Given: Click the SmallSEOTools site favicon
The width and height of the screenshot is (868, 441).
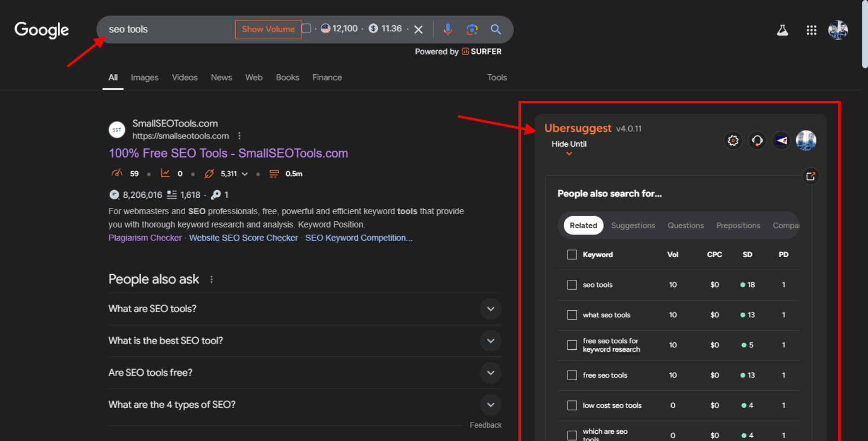Looking at the screenshot, I should pos(117,130).
